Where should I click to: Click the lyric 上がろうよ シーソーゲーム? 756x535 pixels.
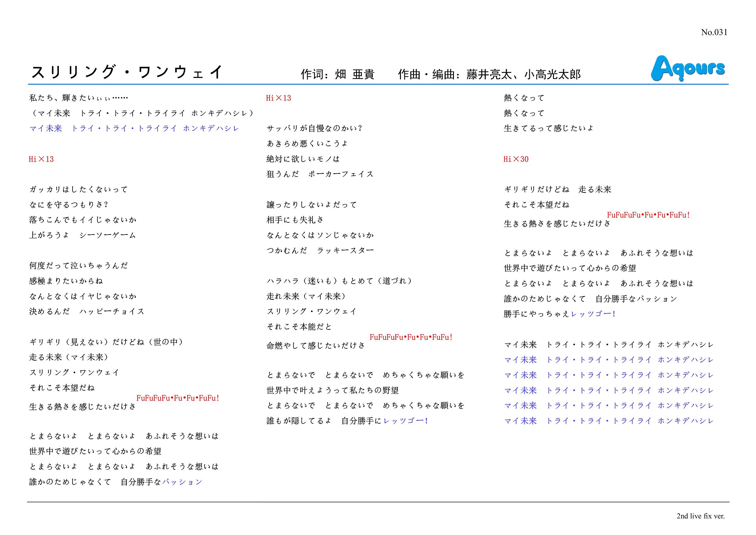82,235
